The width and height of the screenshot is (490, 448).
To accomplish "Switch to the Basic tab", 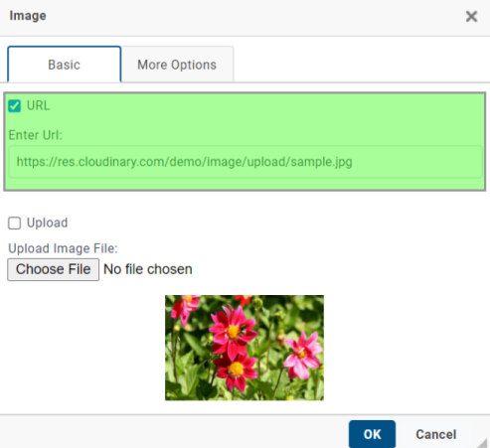I will pos(65,65).
